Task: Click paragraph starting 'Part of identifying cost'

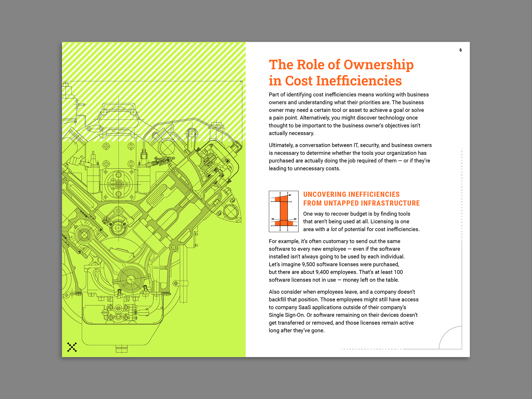Action: pyautogui.click(x=349, y=114)
